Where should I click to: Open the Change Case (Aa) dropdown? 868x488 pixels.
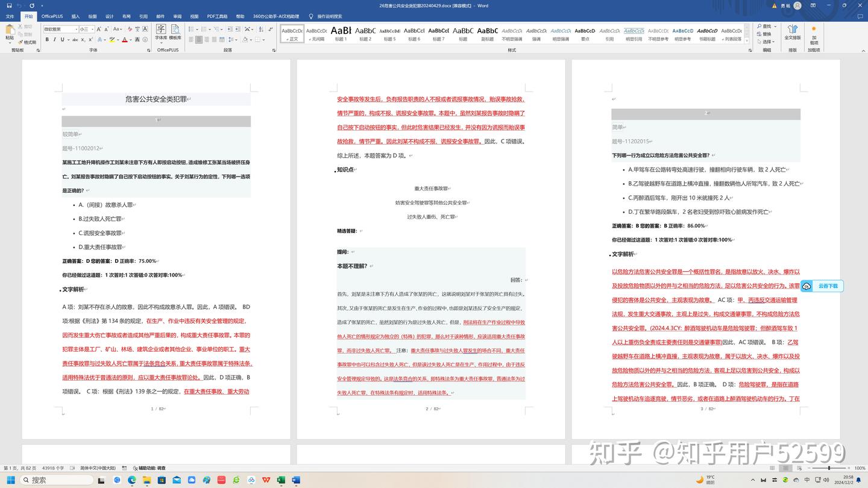point(118,29)
